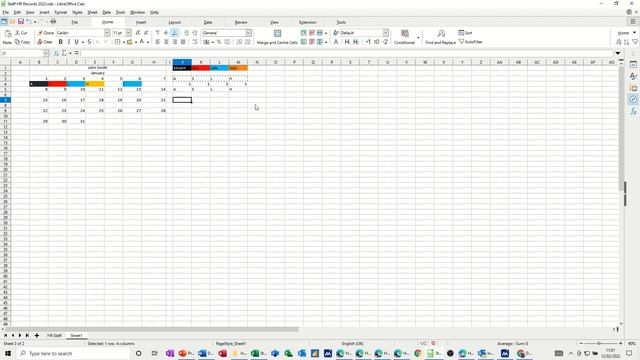This screenshot has height=360, width=640.
Task: Switch to the Layout ribbon tab
Action: click(x=175, y=22)
